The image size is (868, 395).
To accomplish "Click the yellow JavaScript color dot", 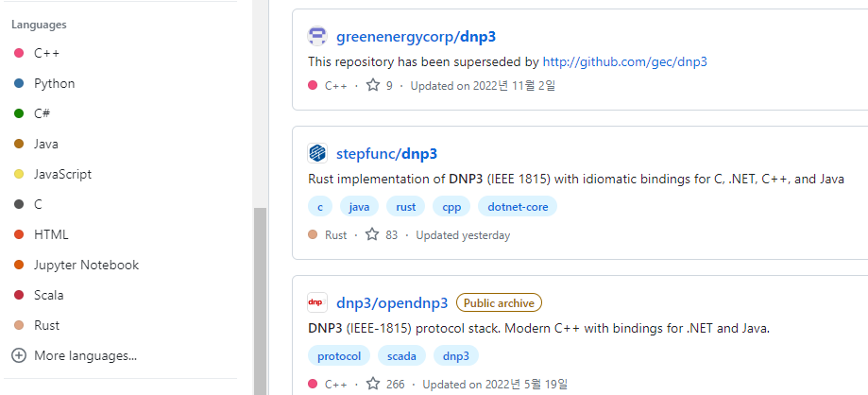I will point(19,174).
